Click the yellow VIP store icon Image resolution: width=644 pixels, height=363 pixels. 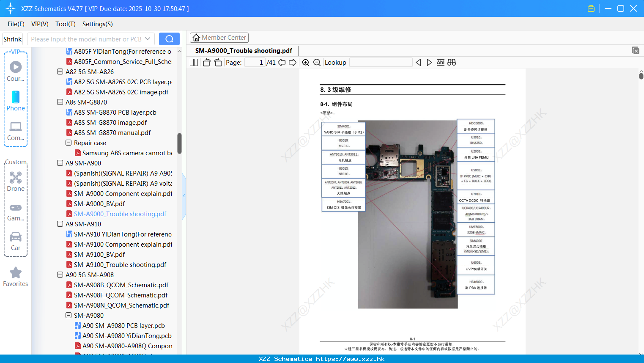[x=591, y=8]
